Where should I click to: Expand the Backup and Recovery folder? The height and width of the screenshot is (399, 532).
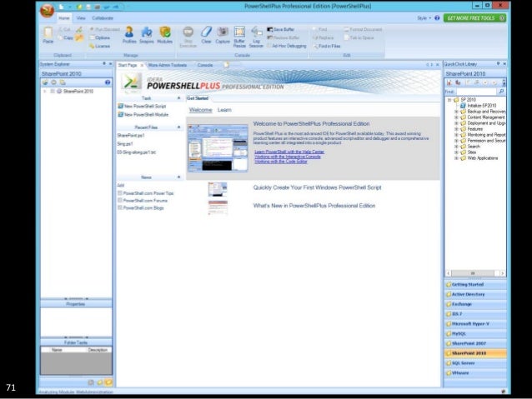pyautogui.click(x=456, y=112)
